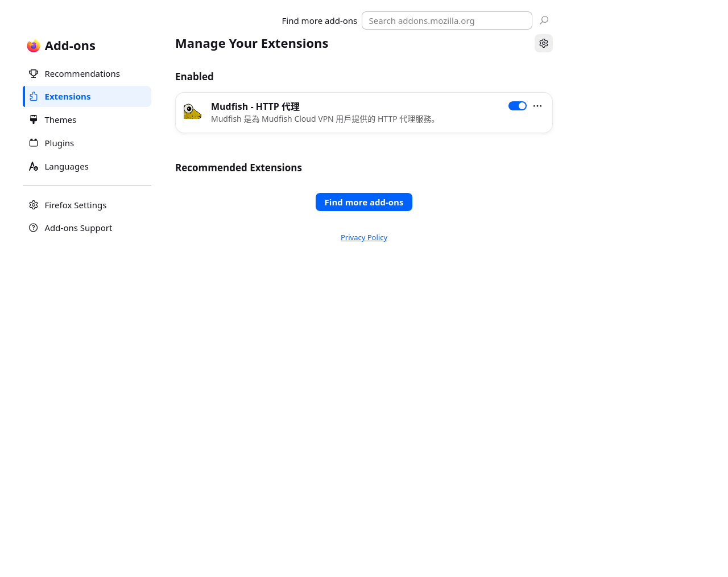
Task: Click the Manage Your Extensions heading
Action: (x=252, y=43)
